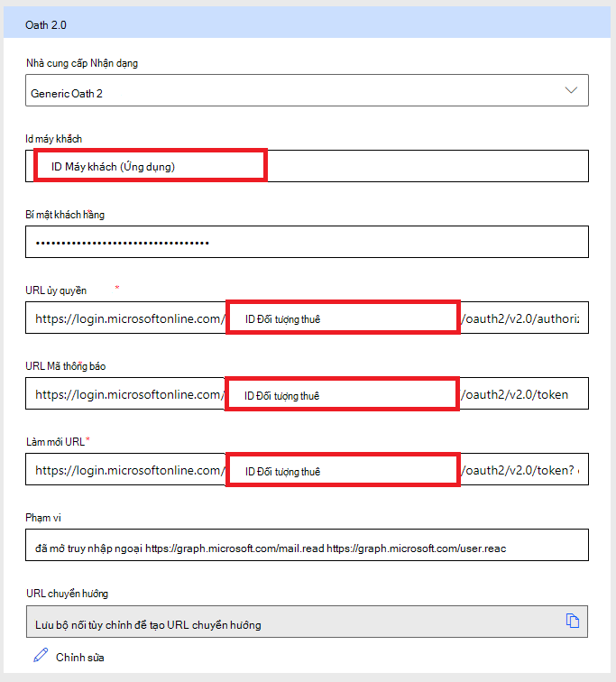616x682 pixels.
Task: Click the URL chuyển hướng label
Action: tap(67, 594)
